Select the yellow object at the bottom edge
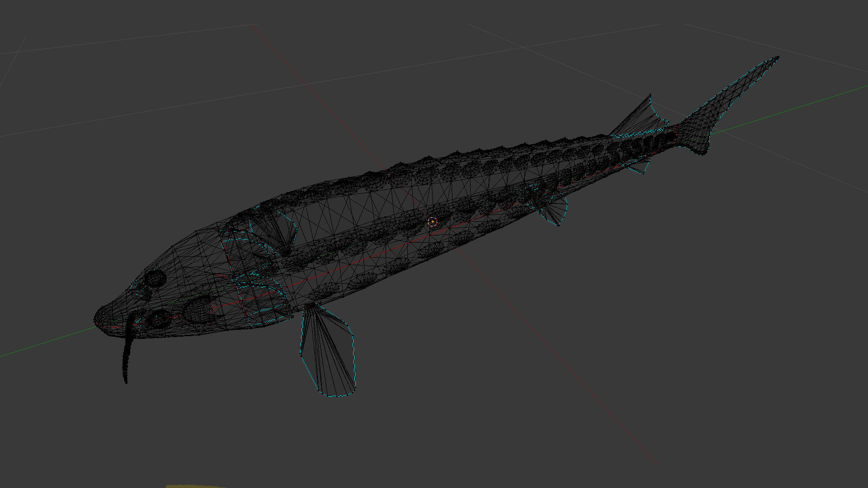The height and width of the screenshot is (488, 868). pos(194,486)
